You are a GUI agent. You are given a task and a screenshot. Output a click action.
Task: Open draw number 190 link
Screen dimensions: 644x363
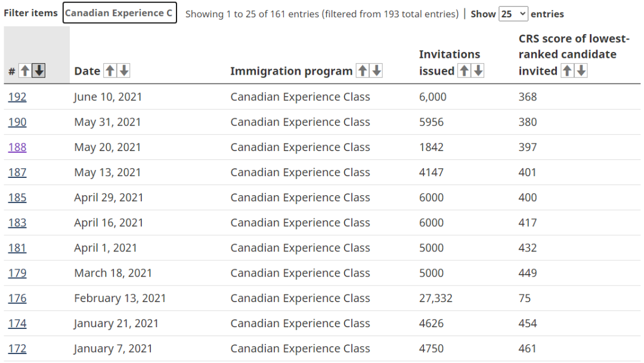tap(17, 122)
